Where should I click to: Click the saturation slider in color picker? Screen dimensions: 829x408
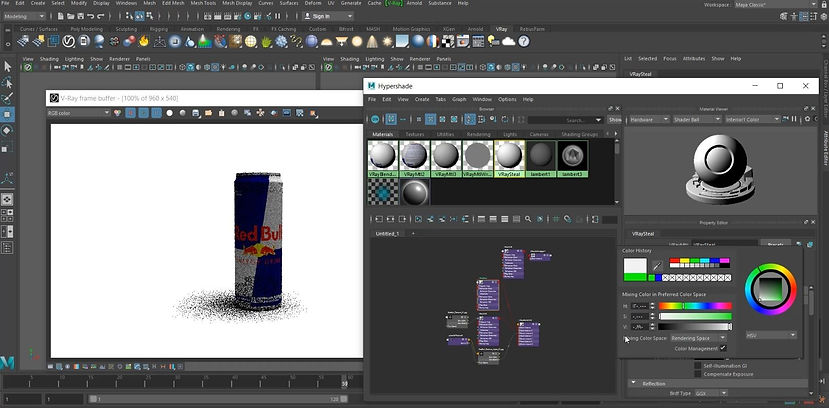tap(695, 317)
